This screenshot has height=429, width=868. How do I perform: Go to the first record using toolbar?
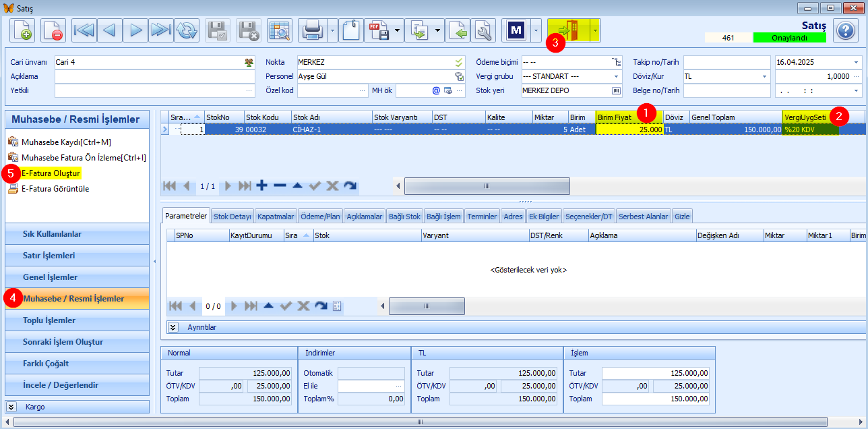pos(84,30)
